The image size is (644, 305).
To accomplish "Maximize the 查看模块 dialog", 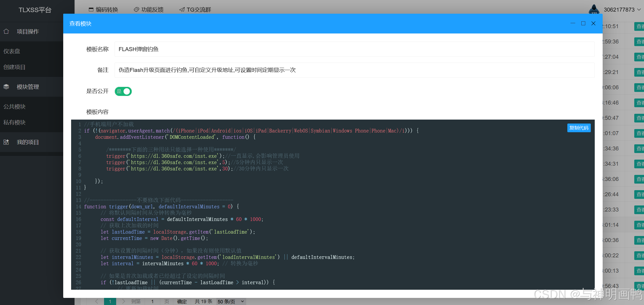I will 583,23.
